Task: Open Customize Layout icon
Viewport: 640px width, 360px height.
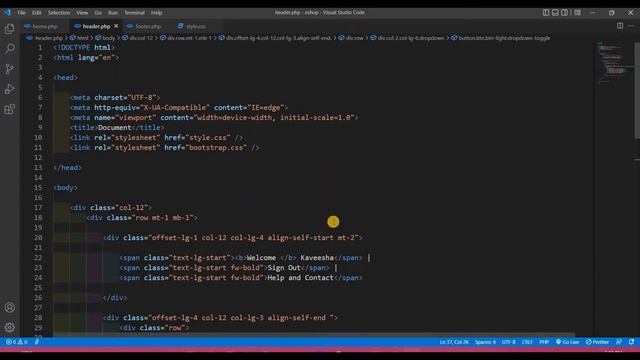Action: tap(578, 13)
